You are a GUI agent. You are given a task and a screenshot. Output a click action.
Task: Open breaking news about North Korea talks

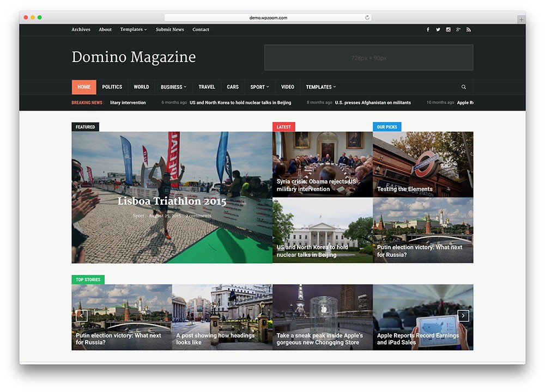(240, 102)
